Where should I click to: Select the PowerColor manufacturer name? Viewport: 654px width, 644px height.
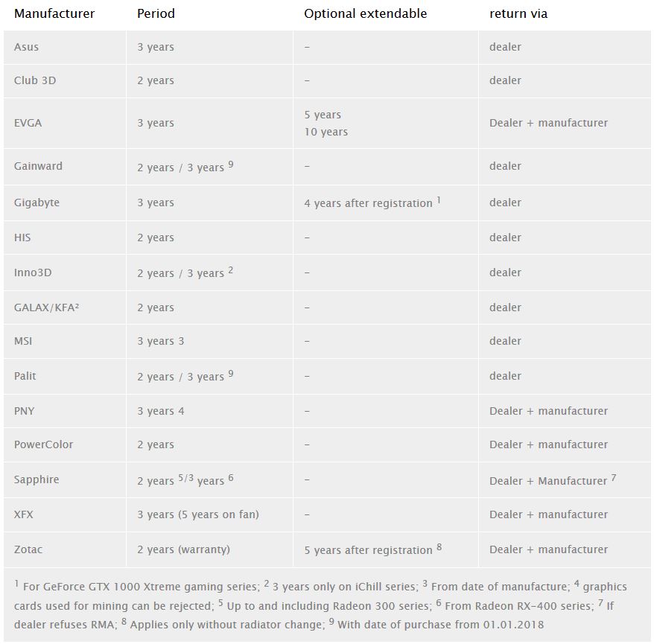pyautogui.click(x=43, y=444)
